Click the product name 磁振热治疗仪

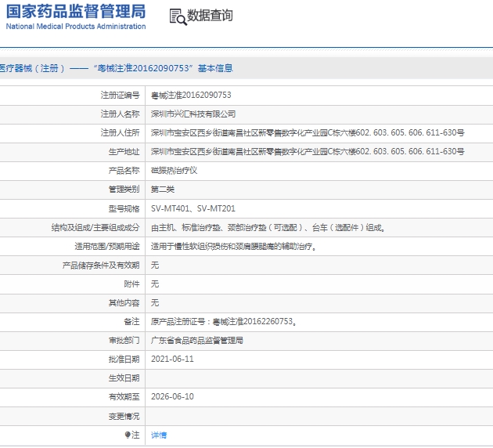point(174,171)
